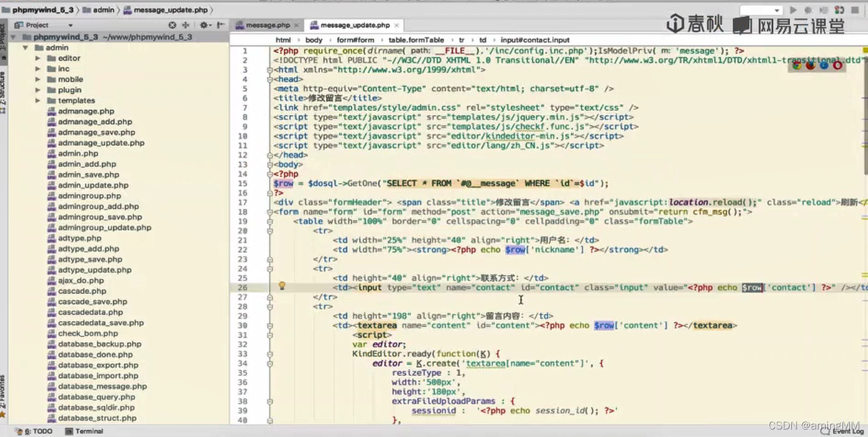Open the Project view type dropdown
The height and width of the screenshot is (437, 868).
pos(70,26)
